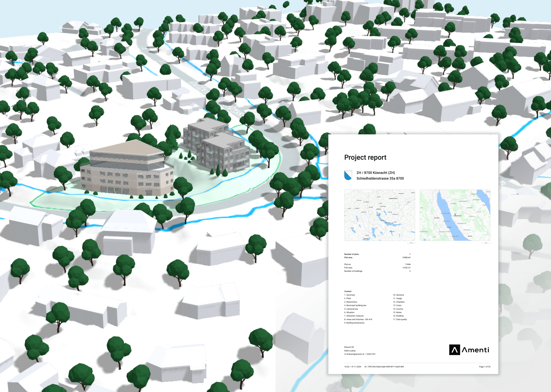Click the 'Content' heading
The height and width of the screenshot is (392, 551).
348,291
